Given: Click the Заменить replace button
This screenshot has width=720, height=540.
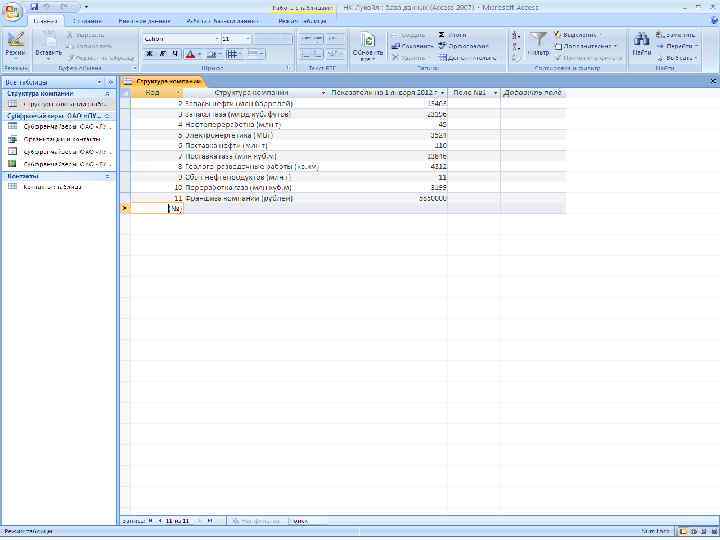Looking at the screenshot, I should (x=675, y=35).
